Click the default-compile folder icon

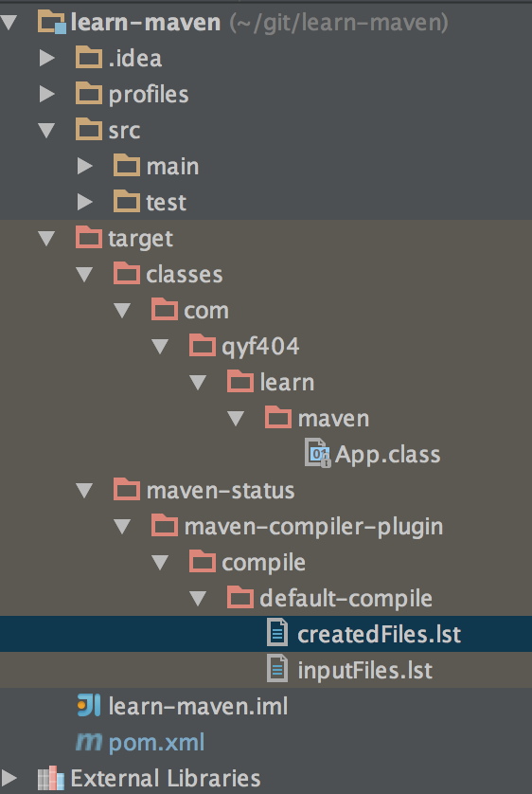click(x=240, y=597)
